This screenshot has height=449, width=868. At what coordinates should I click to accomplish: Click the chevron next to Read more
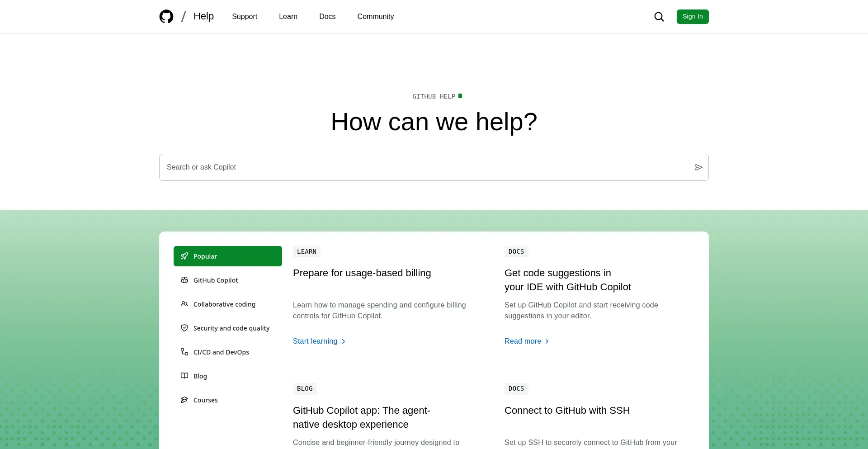pyautogui.click(x=547, y=341)
